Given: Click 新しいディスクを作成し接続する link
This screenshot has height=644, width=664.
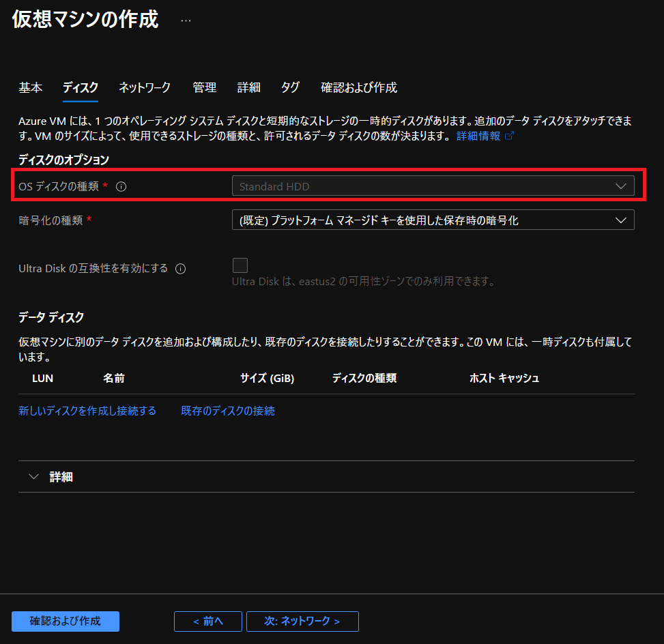Looking at the screenshot, I should (x=87, y=411).
